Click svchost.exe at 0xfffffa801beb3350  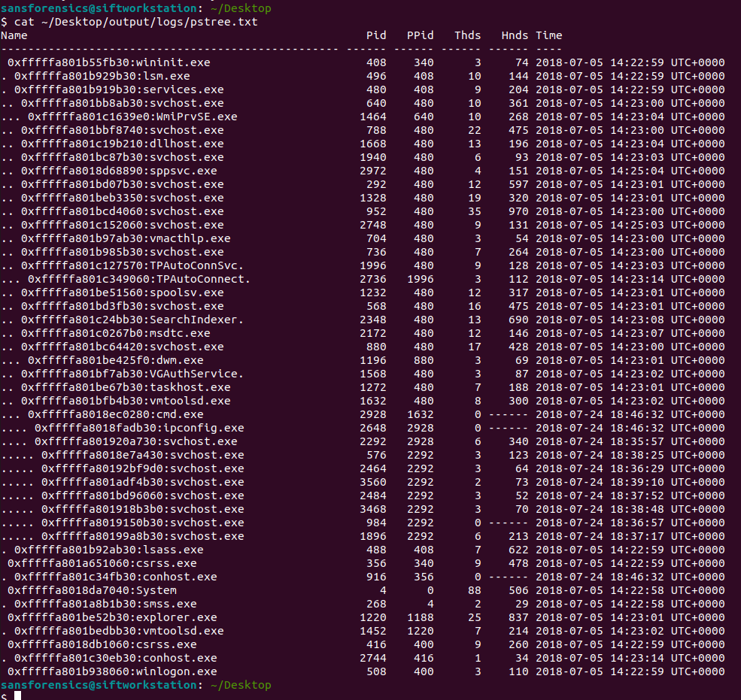(123, 198)
